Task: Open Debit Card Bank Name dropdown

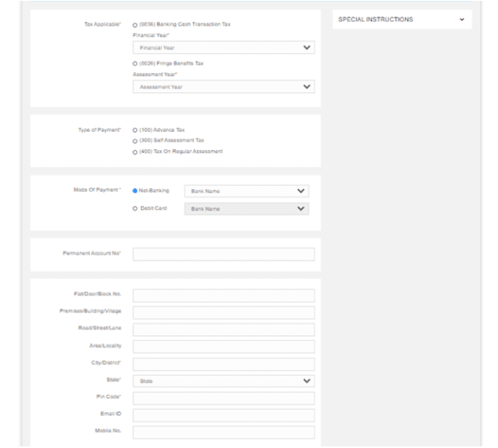Action: tap(246, 209)
